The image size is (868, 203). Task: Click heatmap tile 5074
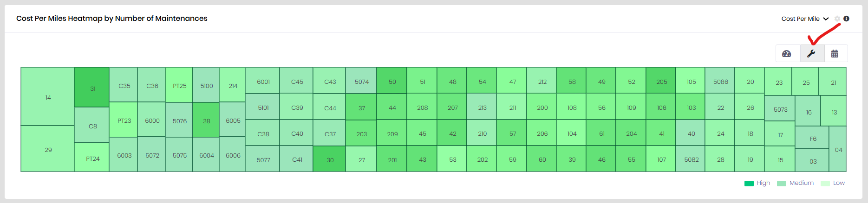[361, 81]
